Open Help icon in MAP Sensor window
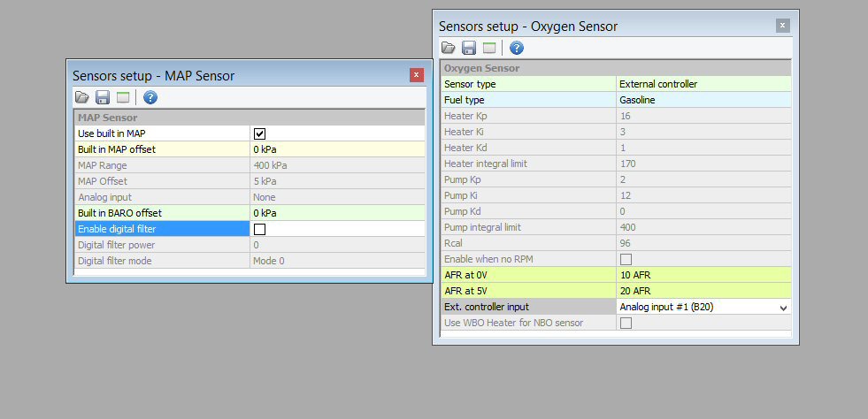Viewport: 868px width, 419px height. (x=150, y=97)
